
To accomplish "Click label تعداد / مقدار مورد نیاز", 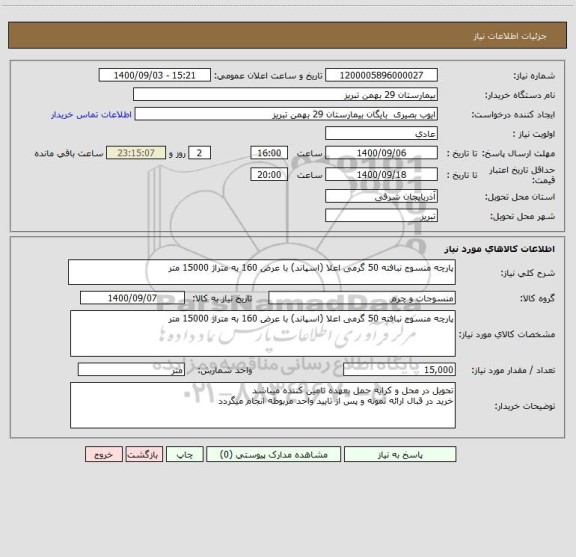I will pyautogui.click(x=513, y=370).
